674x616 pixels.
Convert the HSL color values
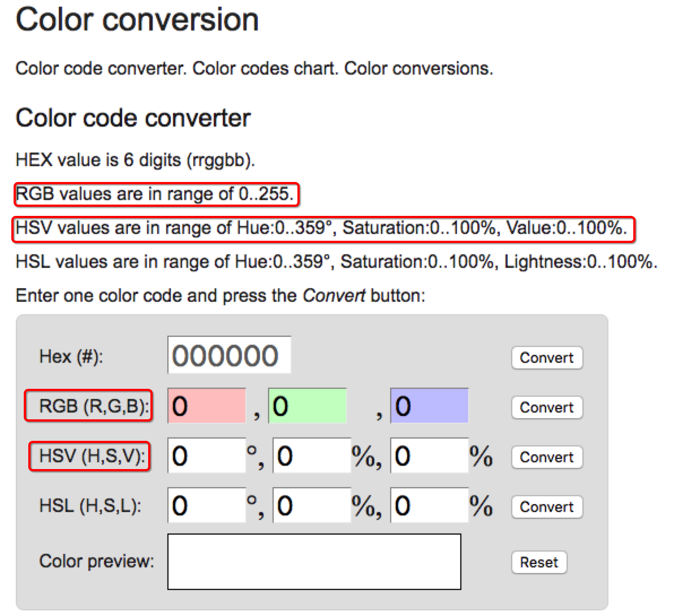pyautogui.click(x=547, y=507)
